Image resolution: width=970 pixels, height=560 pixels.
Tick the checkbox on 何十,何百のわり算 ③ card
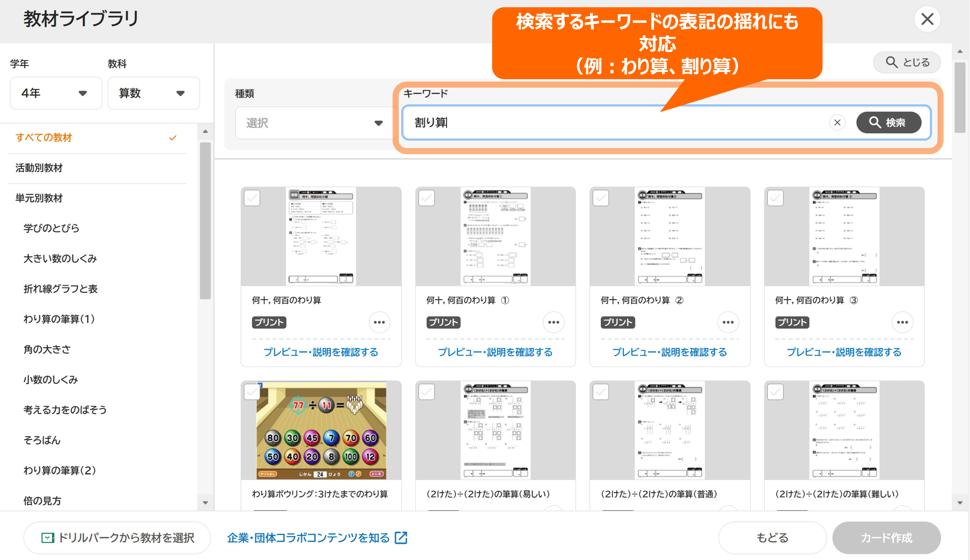(x=775, y=198)
